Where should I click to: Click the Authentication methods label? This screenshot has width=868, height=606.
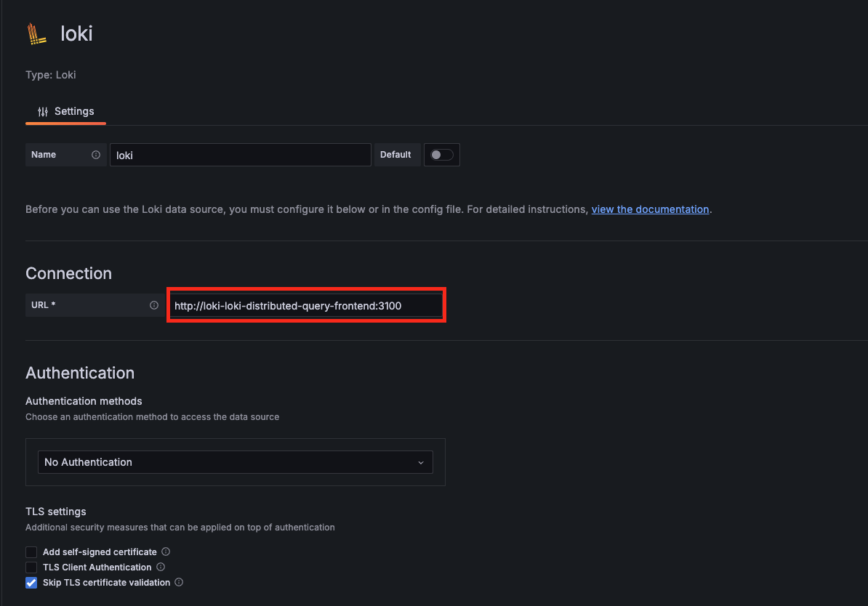coord(84,401)
